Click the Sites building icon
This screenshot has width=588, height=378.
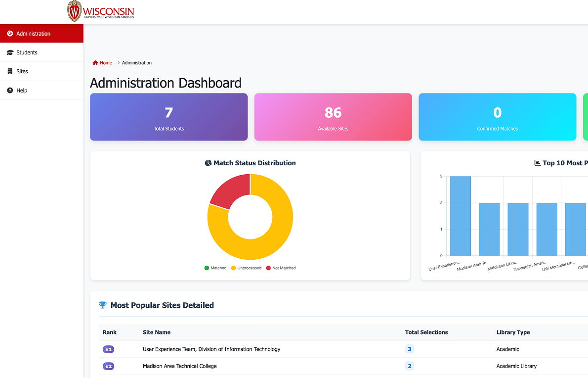coord(10,71)
